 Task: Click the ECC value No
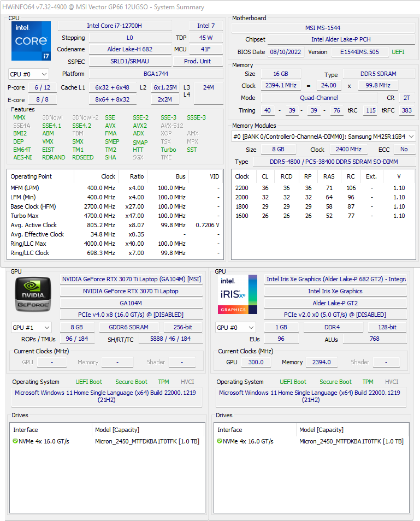click(x=404, y=149)
